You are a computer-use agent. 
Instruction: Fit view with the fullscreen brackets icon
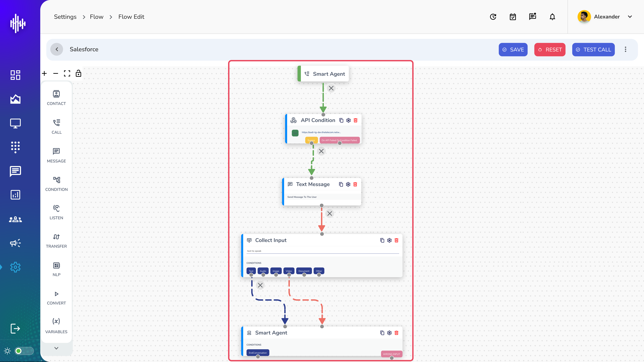(67, 73)
